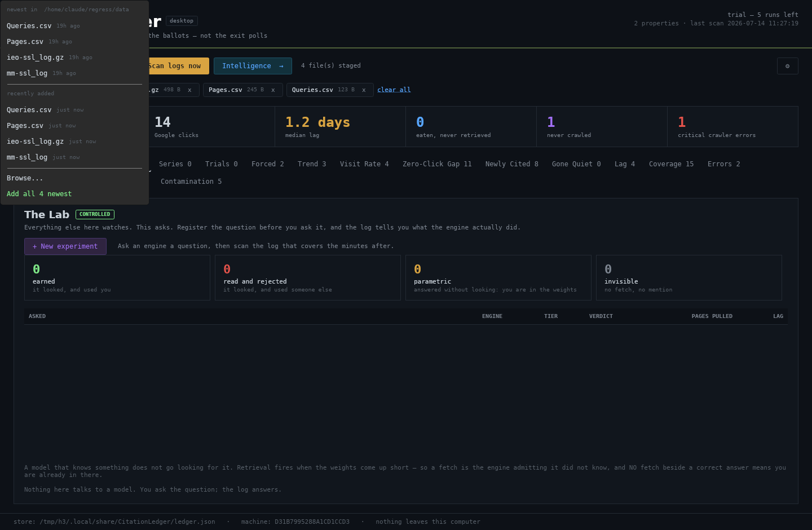Click the clear all link
The height and width of the screenshot is (530, 812).
point(394,90)
